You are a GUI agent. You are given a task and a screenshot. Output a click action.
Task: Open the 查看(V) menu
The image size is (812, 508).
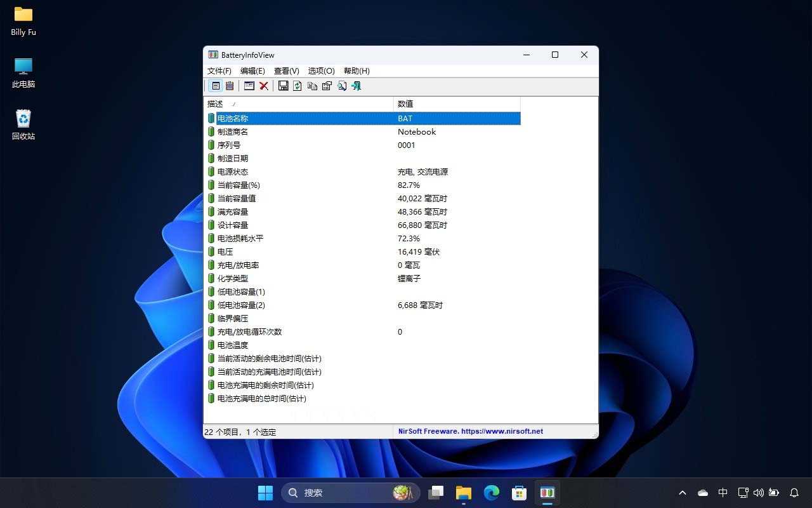(x=286, y=70)
